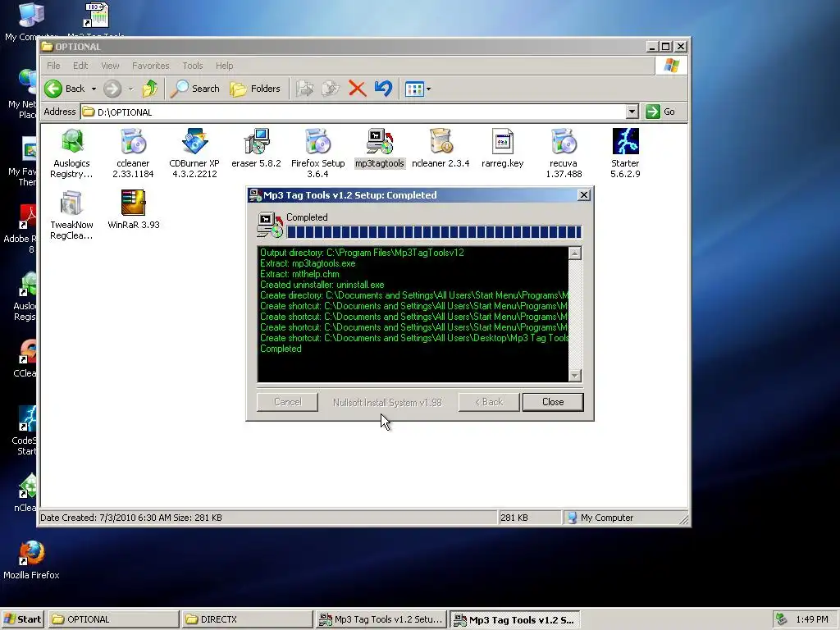
Task: Select the TweakNow RegCleaner icon
Action: [x=72, y=203]
